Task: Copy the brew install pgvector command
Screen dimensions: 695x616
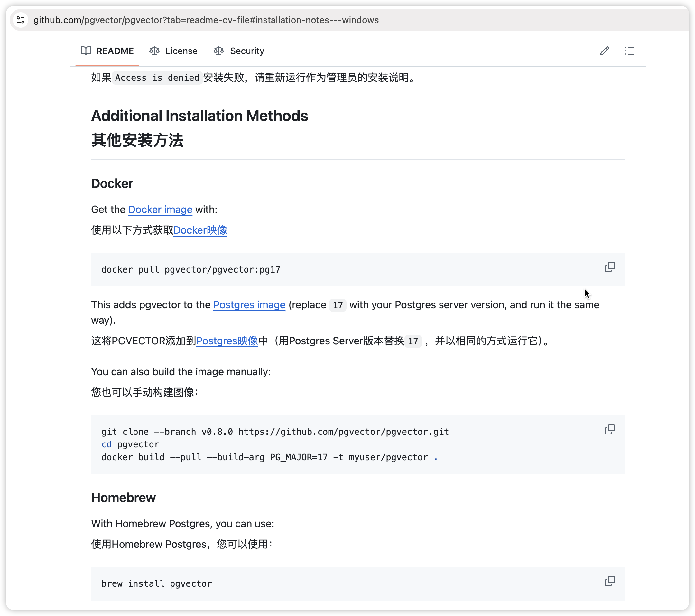Action: tap(609, 581)
